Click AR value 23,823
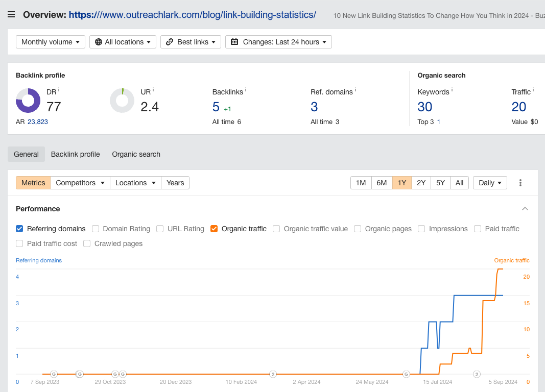Image resolution: width=545 pixels, height=392 pixels. coord(37,122)
